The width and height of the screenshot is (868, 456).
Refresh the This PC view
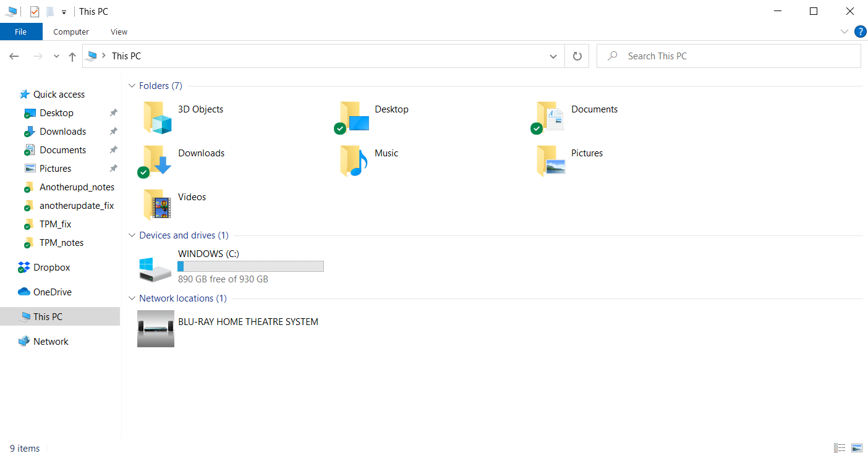pos(577,56)
